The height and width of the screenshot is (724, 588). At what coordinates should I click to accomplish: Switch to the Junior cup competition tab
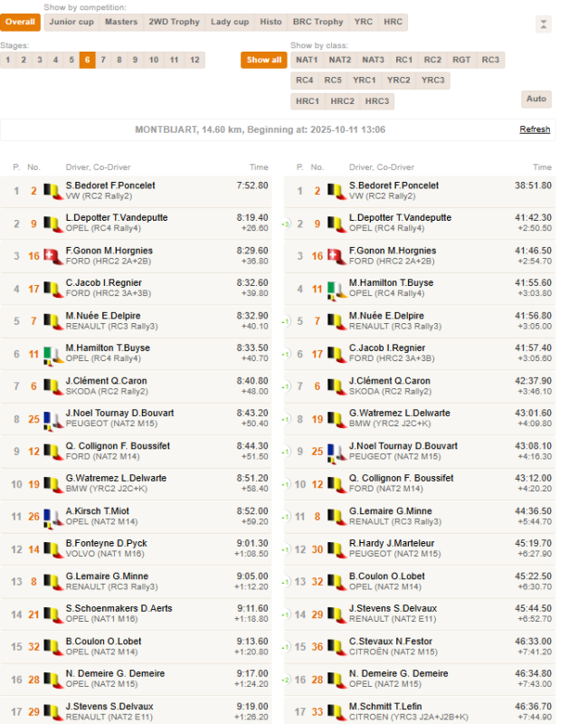[71, 22]
